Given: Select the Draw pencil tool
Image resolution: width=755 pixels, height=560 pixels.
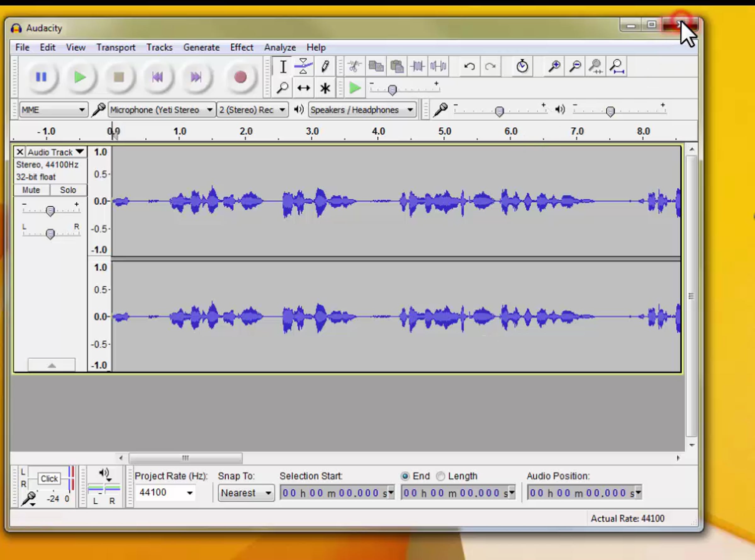Looking at the screenshot, I should [325, 66].
